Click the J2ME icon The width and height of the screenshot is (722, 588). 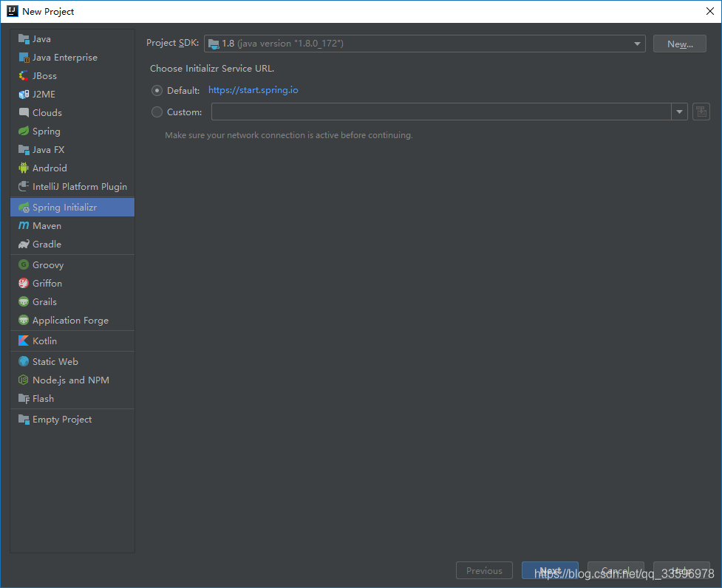click(24, 95)
